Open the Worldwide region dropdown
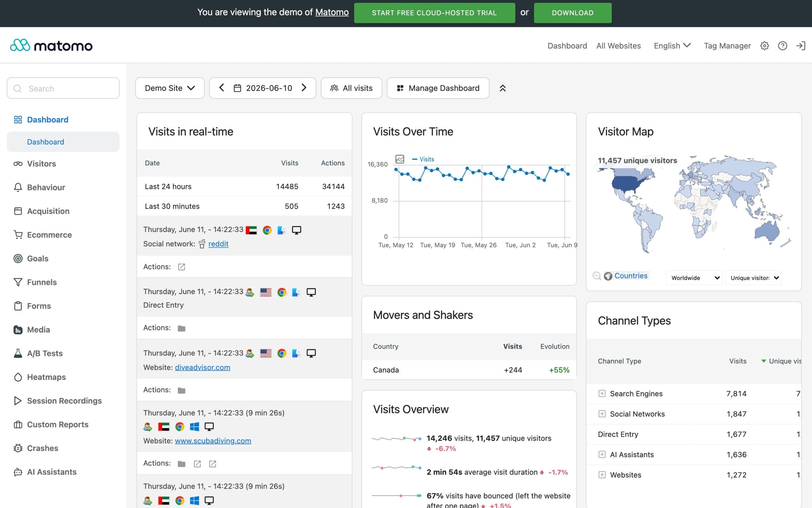The height and width of the screenshot is (508, 812). pyautogui.click(x=694, y=278)
